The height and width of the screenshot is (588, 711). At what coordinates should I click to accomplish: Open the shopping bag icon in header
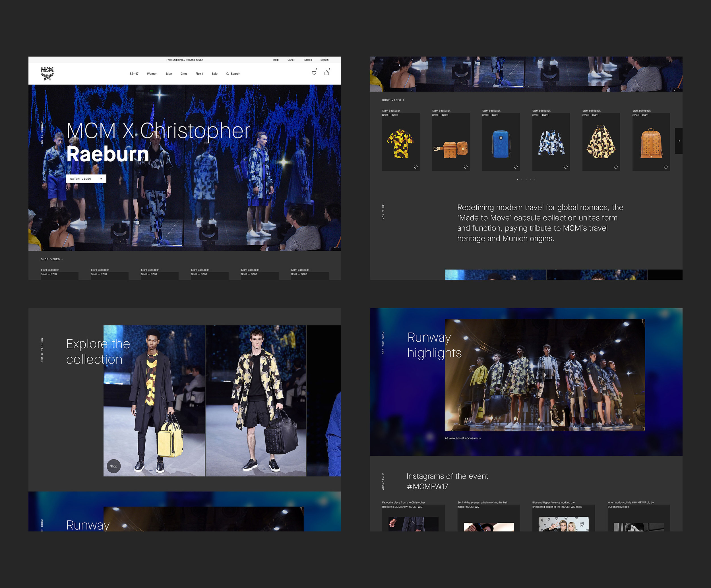coord(327,73)
